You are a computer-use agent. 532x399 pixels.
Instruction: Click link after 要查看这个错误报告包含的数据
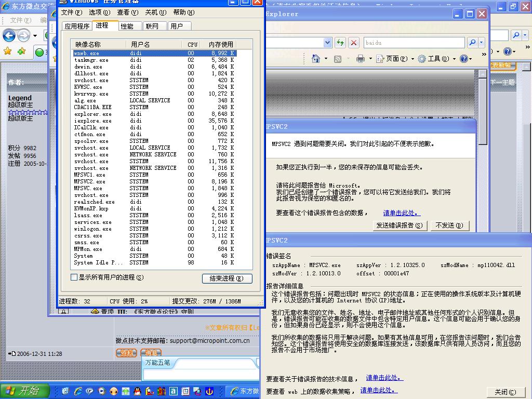402,213
